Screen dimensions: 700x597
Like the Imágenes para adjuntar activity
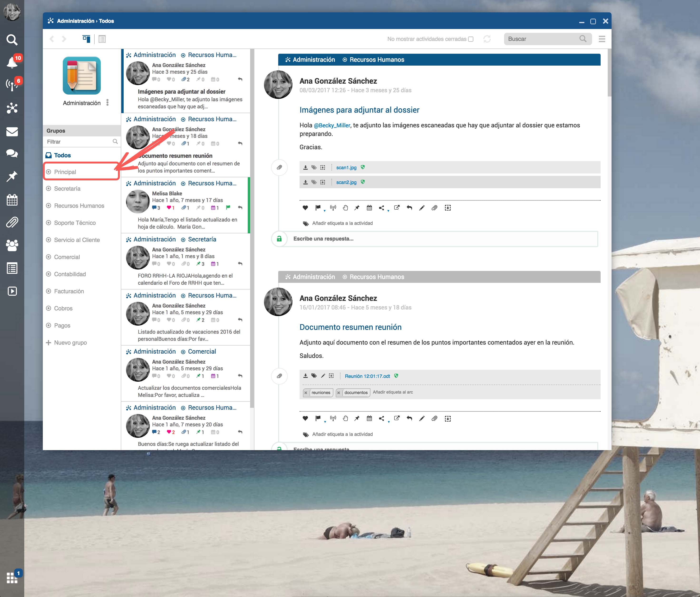[x=305, y=208]
